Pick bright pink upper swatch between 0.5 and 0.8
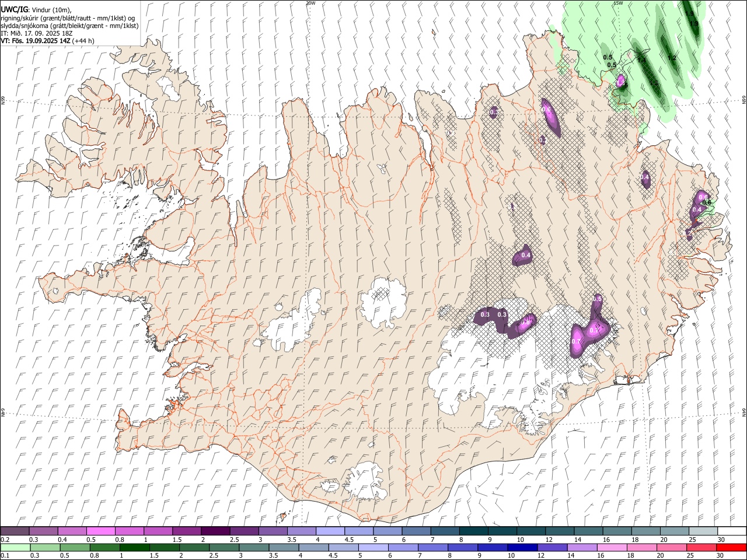This screenshot has width=747, height=560. pos(101,531)
